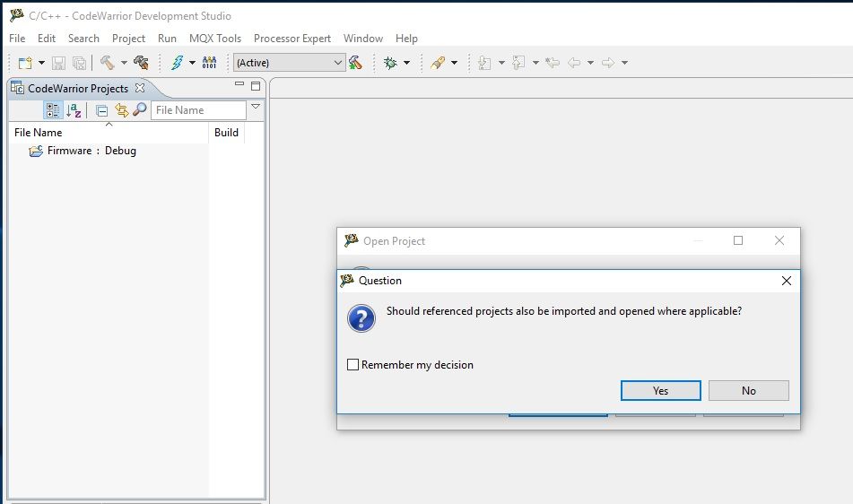Open the New icon dropdown arrow
This screenshot has width=853, height=504.
pos(41,63)
